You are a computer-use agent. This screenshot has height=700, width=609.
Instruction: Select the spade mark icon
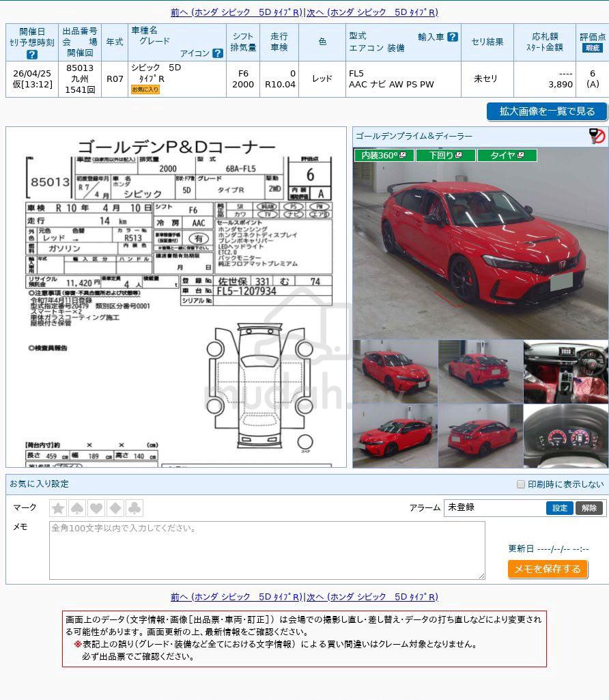(77, 508)
